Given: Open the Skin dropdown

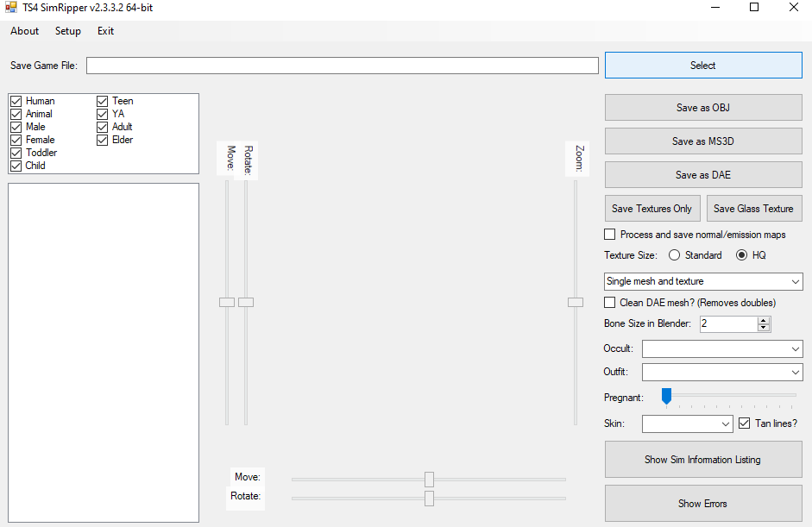Looking at the screenshot, I should coord(687,424).
